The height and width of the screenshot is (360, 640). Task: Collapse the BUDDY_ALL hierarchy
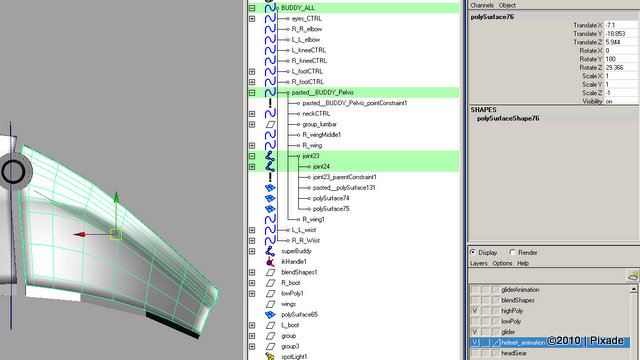252,8
